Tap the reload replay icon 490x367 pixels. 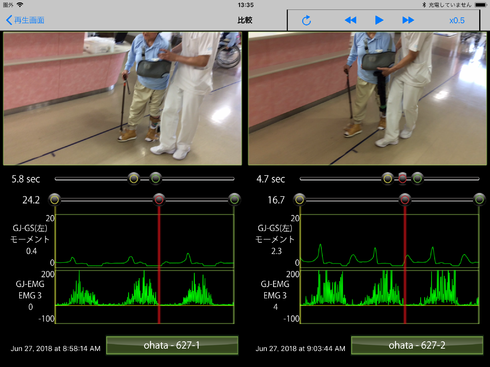tap(306, 20)
